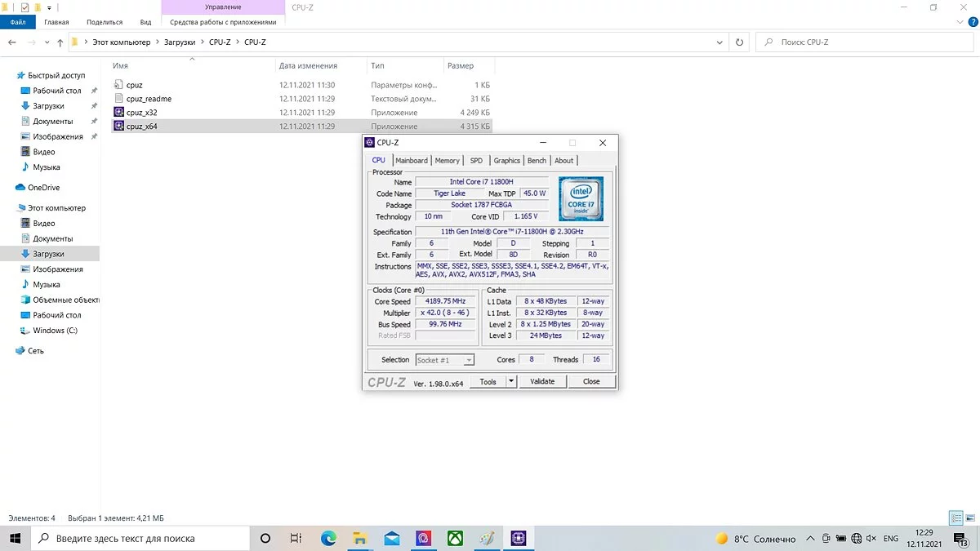The width and height of the screenshot is (980, 551).
Task: Launch the Xbox app from taskbar
Action: [x=455, y=539]
